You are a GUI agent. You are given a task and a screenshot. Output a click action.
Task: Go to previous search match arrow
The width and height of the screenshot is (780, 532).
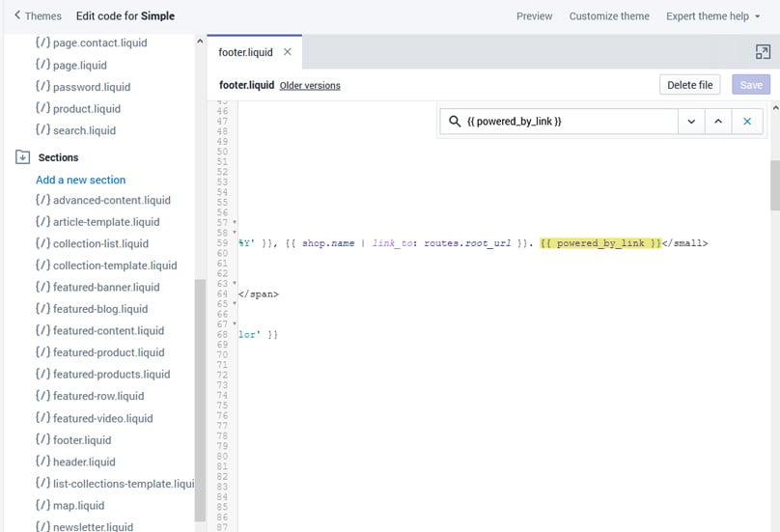(717, 122)
